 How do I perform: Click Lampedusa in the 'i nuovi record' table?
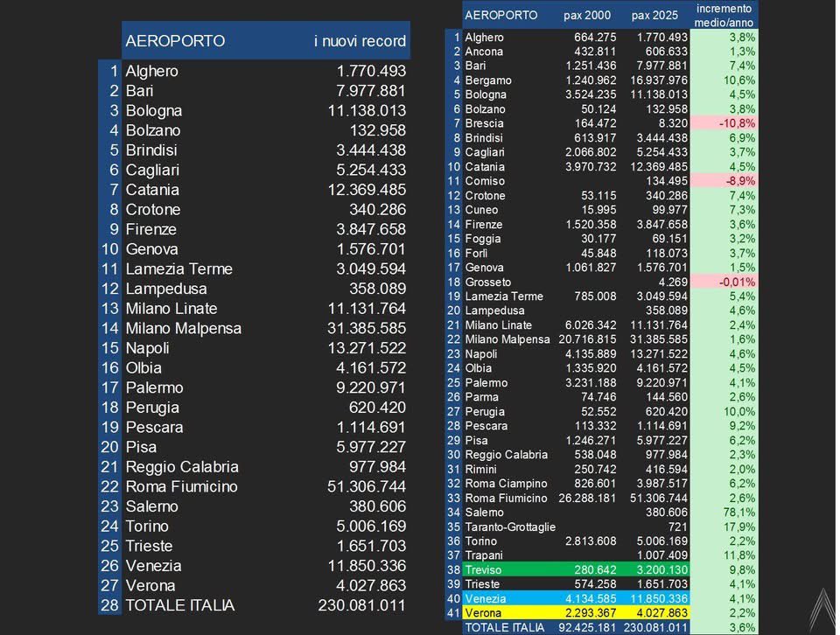tap(166, 290)
